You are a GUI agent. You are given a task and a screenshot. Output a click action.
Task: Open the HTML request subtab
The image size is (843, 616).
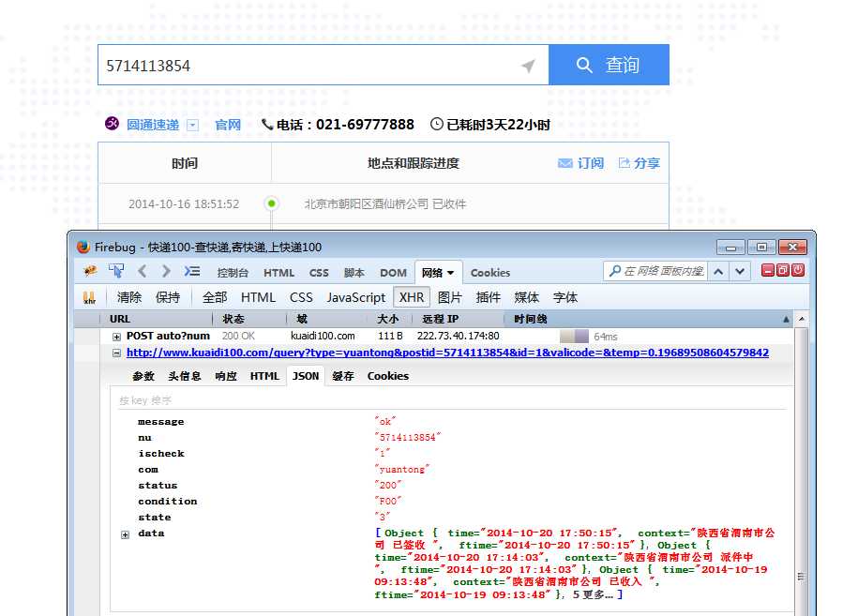pos(264,376)
